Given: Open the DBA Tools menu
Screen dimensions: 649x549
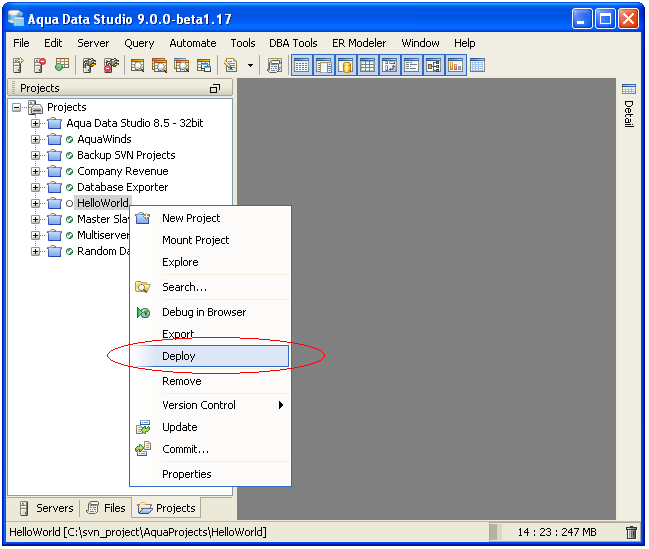Looking at the screenshot, I should [x=293, y=43].
